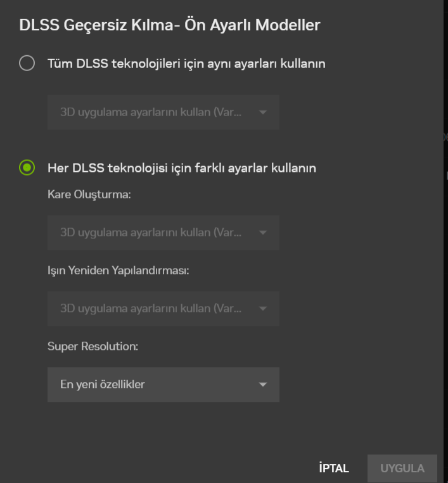This screenshot has height=483, width=448.
Task: Open the Işın Yeniden Yapılandırması dropdown
Action: tap(163, 308)
